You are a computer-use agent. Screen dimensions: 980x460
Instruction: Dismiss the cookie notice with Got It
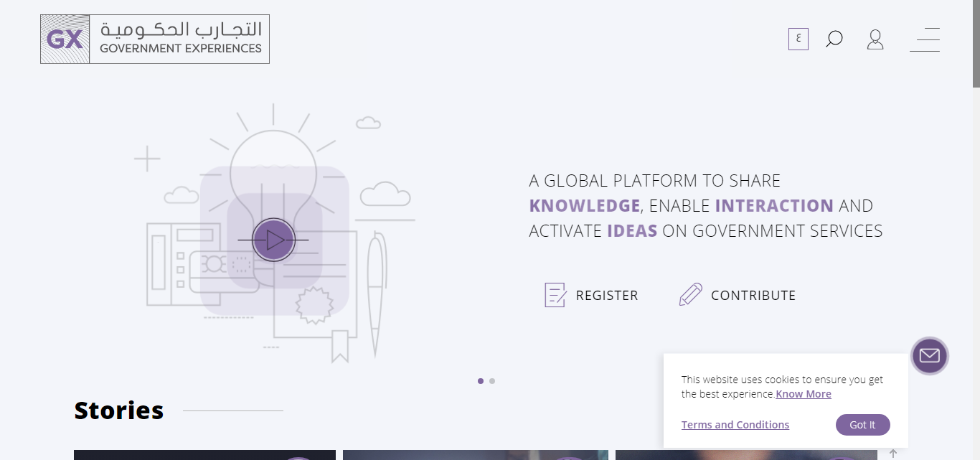tap(862, 425)
